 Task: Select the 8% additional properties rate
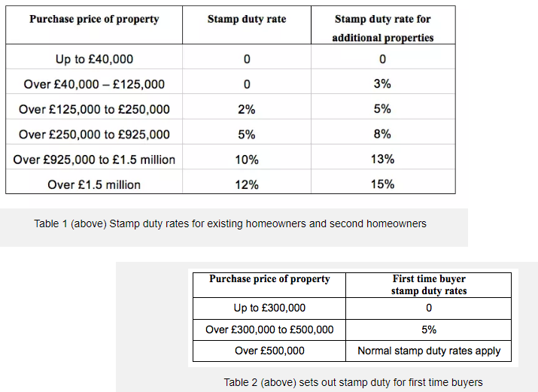tap(382, 134)
